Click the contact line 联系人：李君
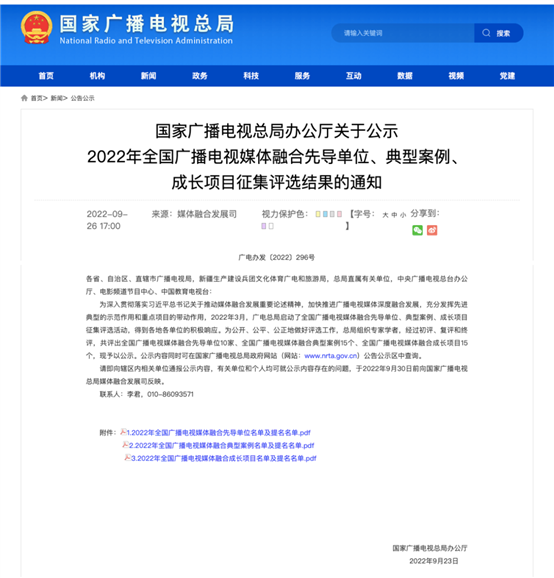 coord(147,394)
